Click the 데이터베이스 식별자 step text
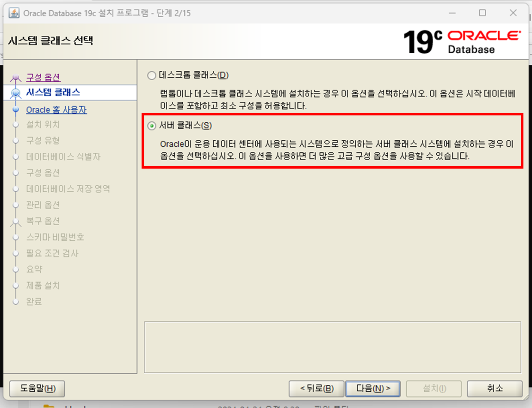The image size is (532, 408). [x=63, y=157]
